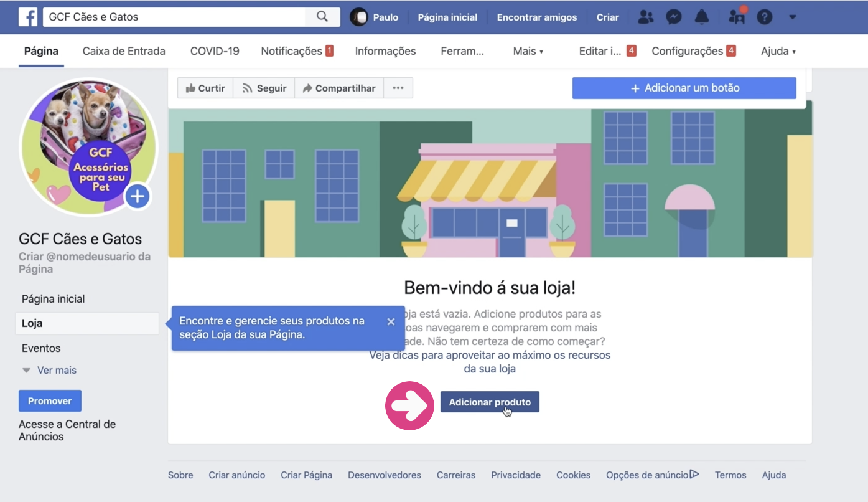868x502 pixels.
Task: Click Encontrar amigos link
Action: click(537, 17)
